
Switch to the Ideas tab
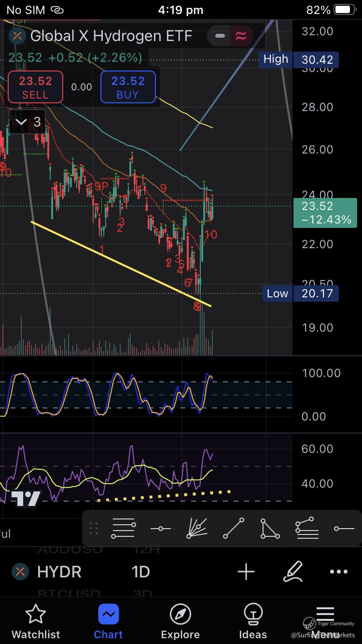pyautogui.click(x=253, y=622)
